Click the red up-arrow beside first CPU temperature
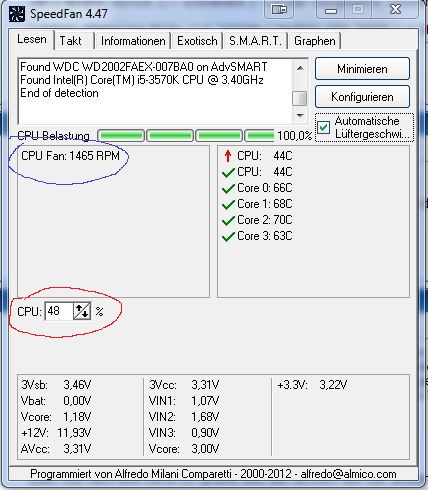Screen dimensions: 428x490 click(228, 156)
